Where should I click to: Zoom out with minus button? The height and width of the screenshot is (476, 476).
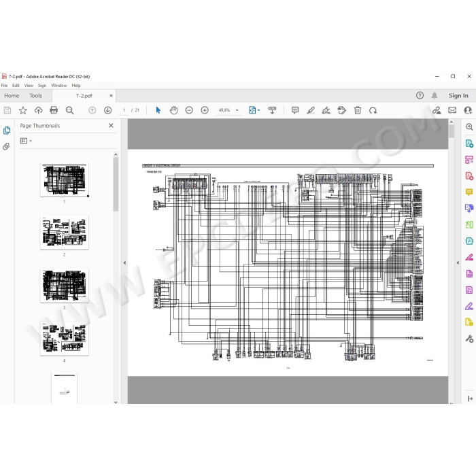pyautogui.click(x=189, y=110)
